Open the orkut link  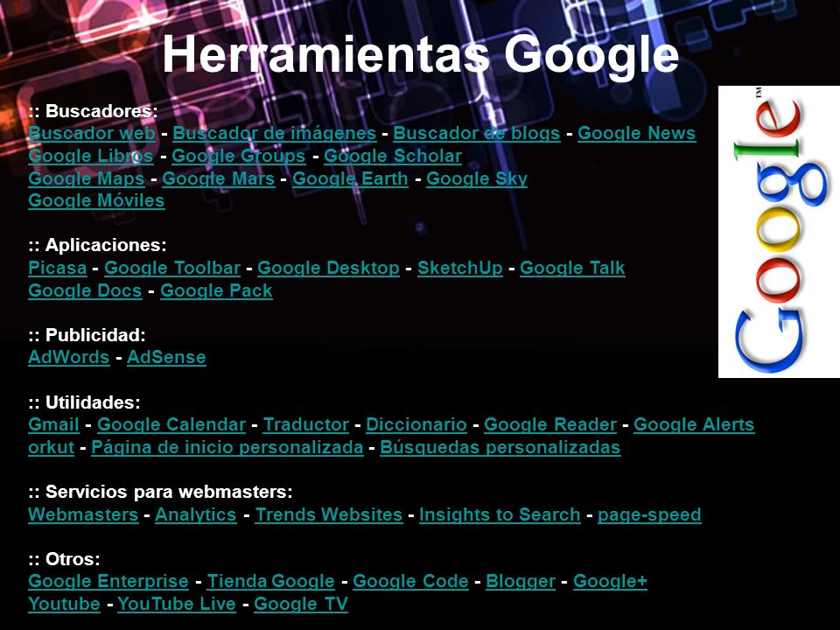point(51,447)
